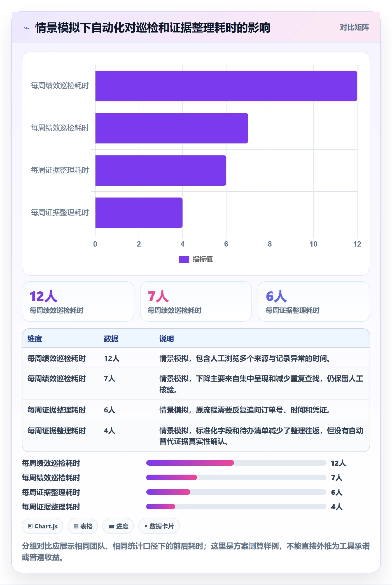Click the description mentioning 反复追问订单号

pyautogui.click(x=245, y=410)
